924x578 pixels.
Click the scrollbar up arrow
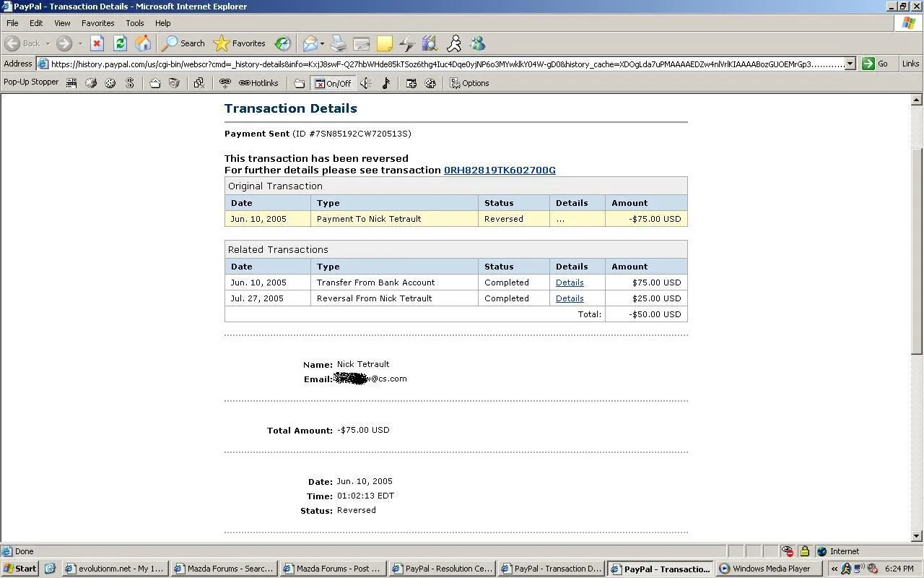coord(917,100)
